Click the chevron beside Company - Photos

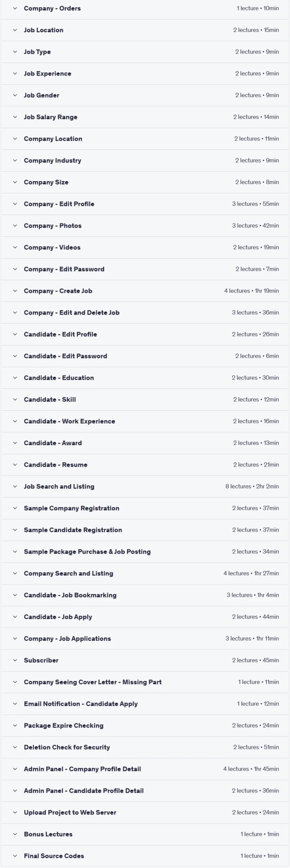click(x=15, y=225)
